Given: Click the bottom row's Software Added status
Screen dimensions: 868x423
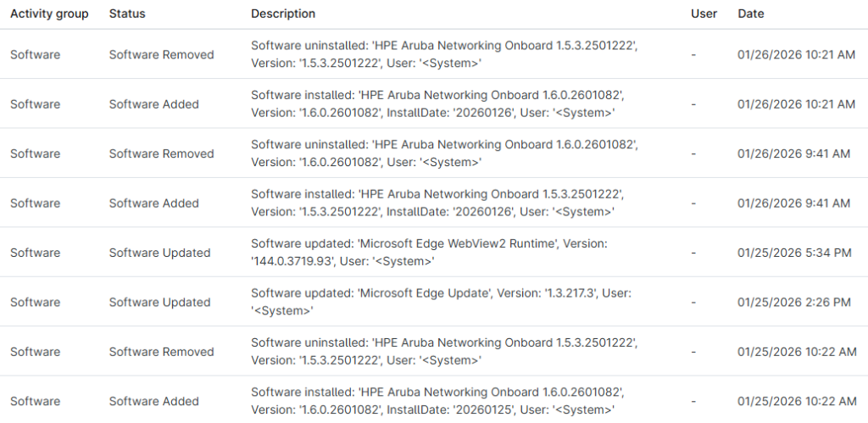Looking at the screenshot, I should coord(153,401).
